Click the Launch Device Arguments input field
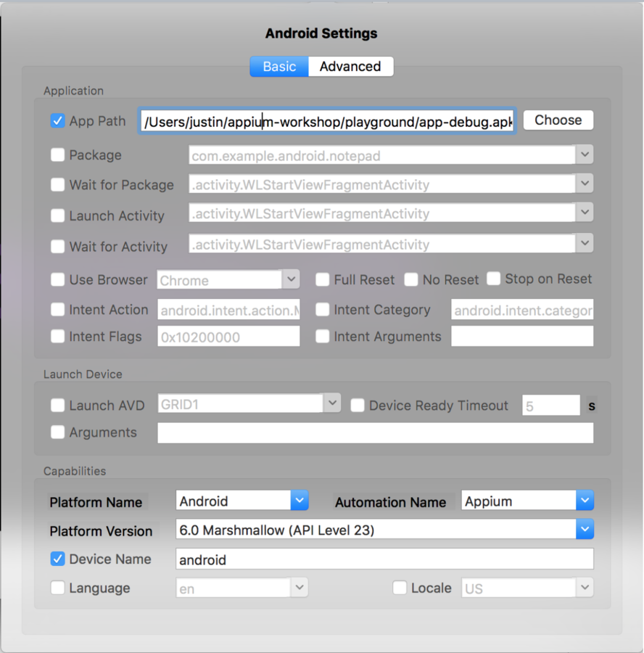The width and height of the screenshot is (644, 653). pos(375,432)
